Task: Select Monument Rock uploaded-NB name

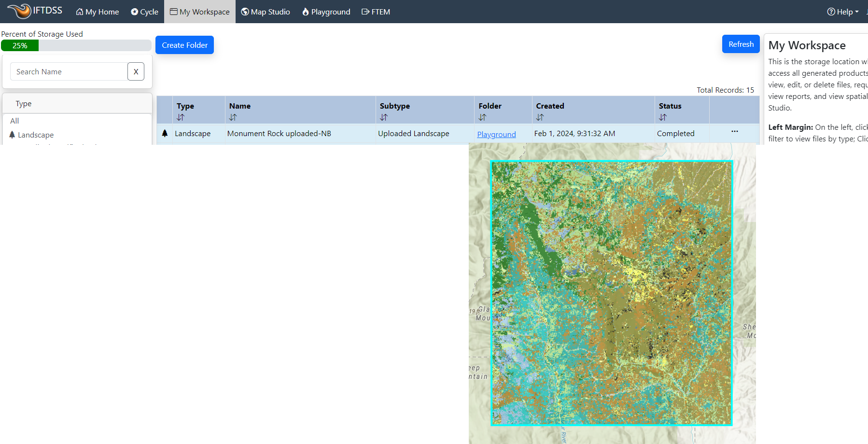Action: pos(279,134)
